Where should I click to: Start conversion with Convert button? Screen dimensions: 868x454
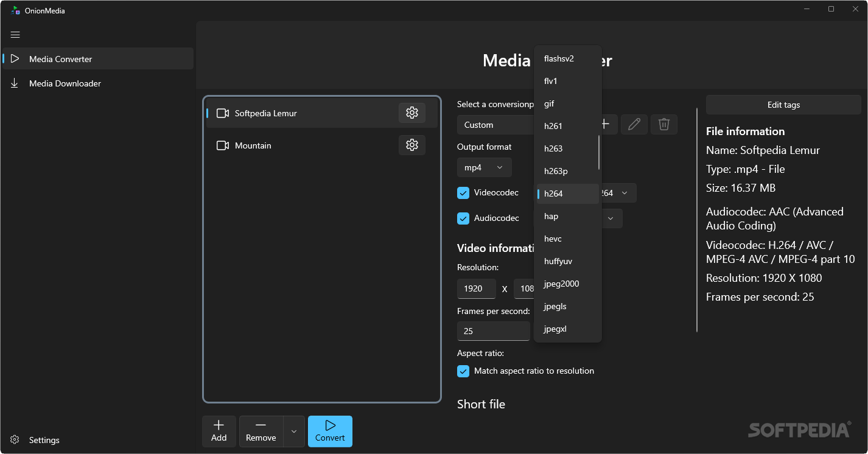click(x=330, y=431)
